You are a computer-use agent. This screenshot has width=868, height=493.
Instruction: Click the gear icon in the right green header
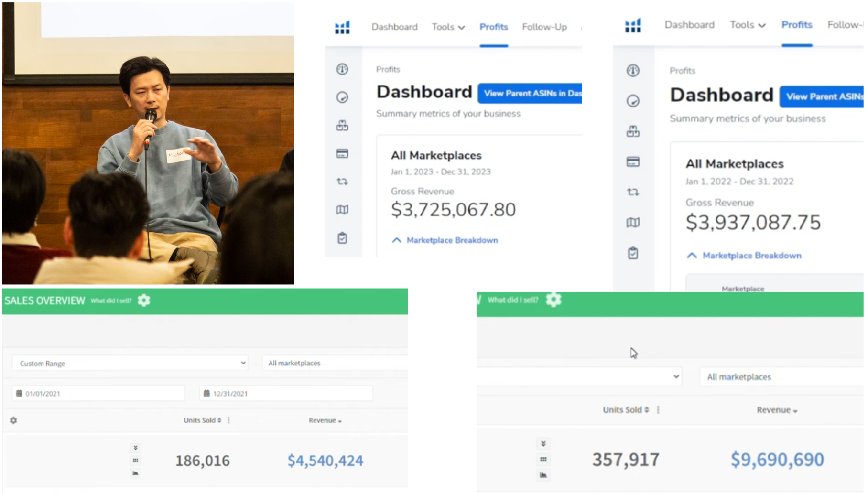pos(553,300)
